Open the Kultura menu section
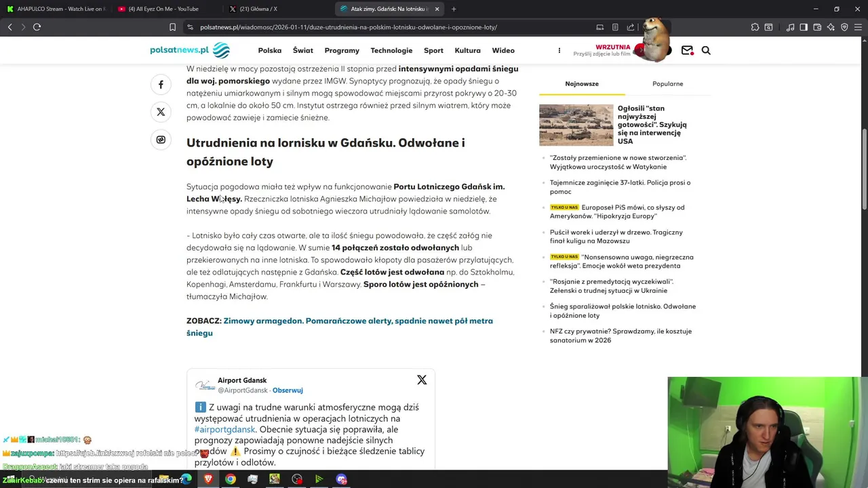 (468, 50)
